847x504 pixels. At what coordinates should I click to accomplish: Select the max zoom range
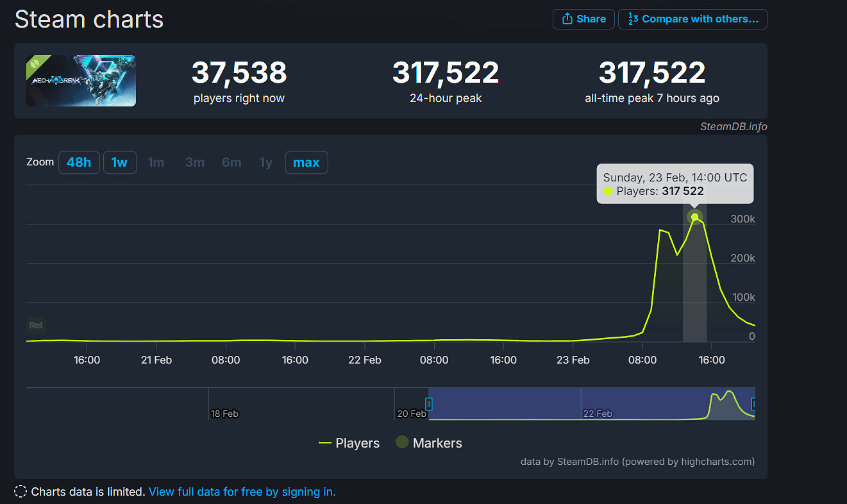(x=306, y=162)
